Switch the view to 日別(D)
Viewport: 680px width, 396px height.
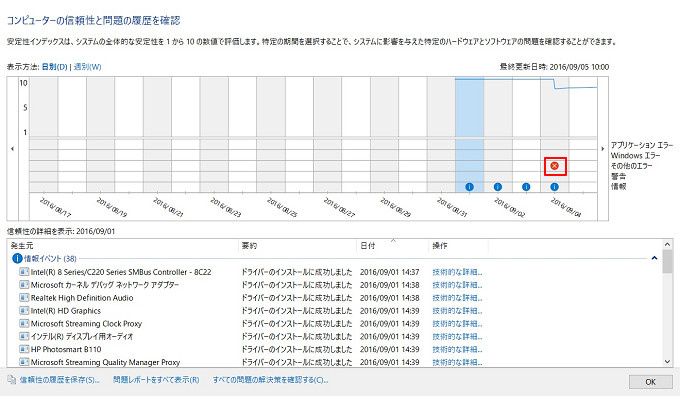pos(55,67)
